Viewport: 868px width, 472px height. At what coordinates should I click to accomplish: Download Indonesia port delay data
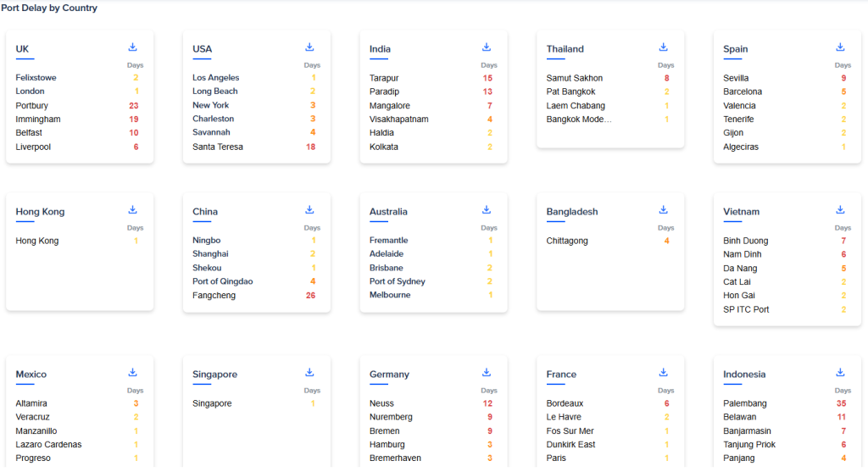point(840,373)
